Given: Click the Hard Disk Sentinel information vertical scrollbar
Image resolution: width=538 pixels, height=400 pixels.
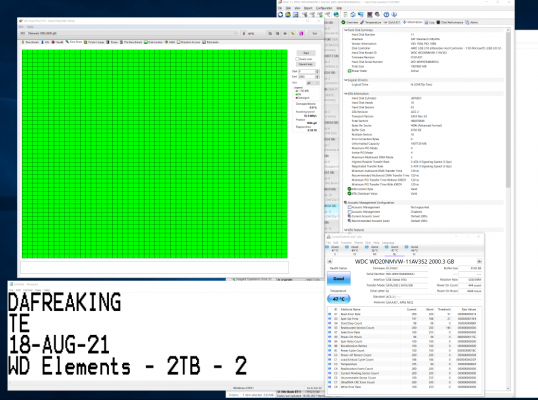Looking at the screenshot, I should point(508,110).
